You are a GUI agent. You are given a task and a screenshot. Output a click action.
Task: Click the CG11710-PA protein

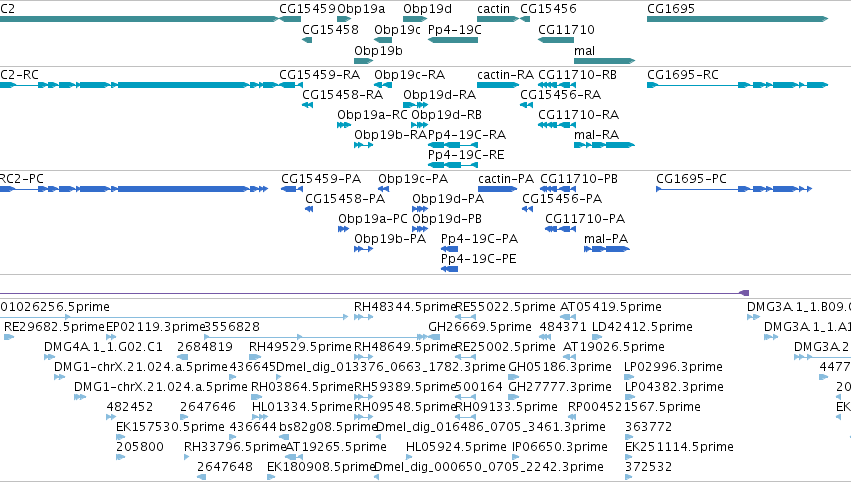561,230
